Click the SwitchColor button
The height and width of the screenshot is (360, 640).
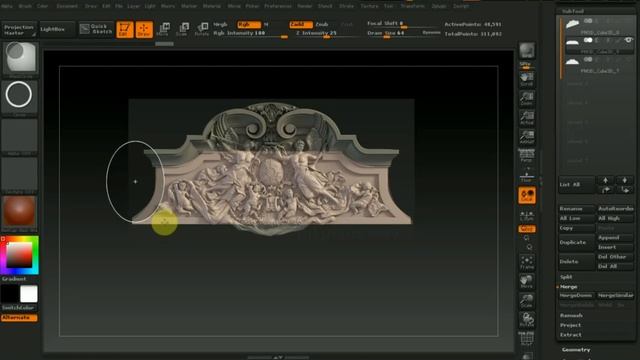[x=18, y=308]
